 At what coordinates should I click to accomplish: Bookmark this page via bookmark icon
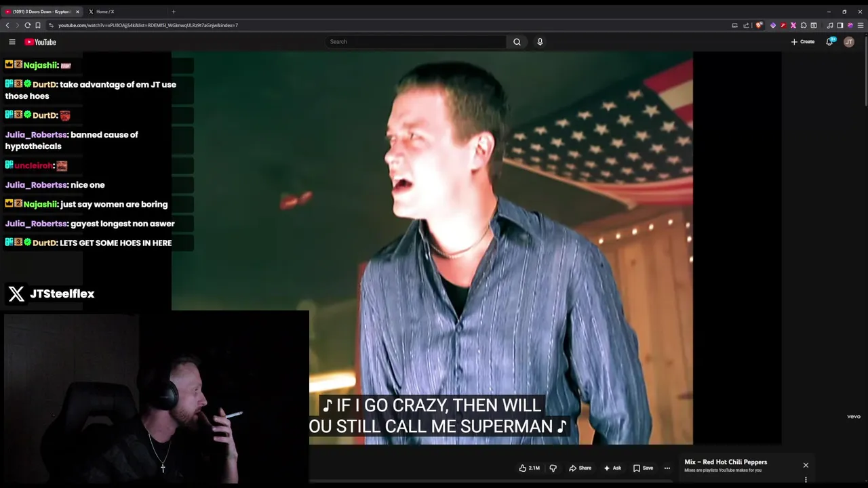38,25
